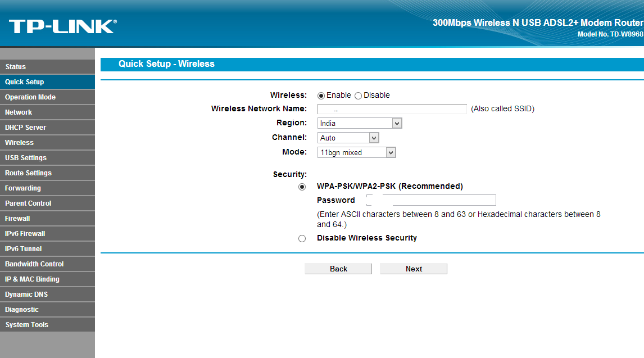Proceed with the Next button
644x358 pixels.
[x=414, y=269]
